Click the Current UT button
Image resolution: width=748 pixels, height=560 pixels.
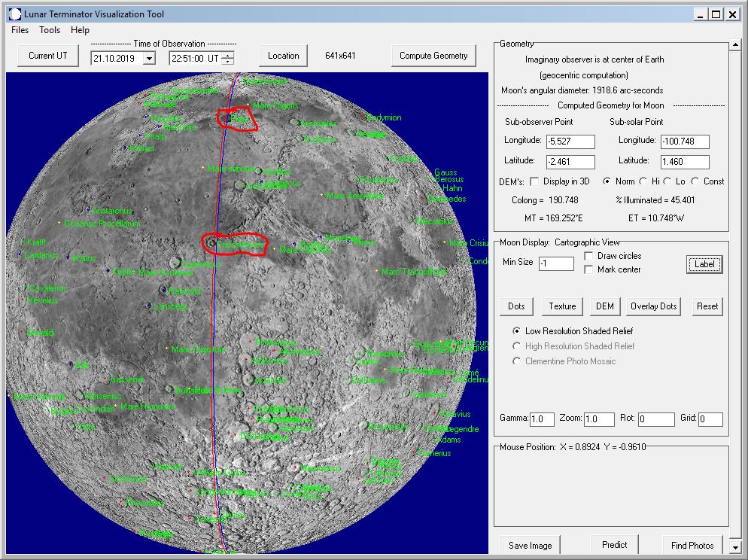47,55
